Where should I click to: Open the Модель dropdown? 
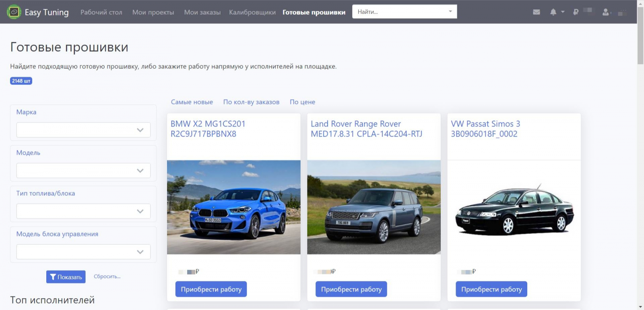83,171
